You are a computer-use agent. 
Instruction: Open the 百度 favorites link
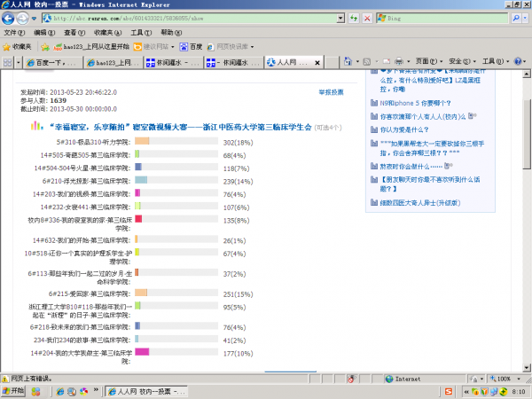tap(191, 47)
